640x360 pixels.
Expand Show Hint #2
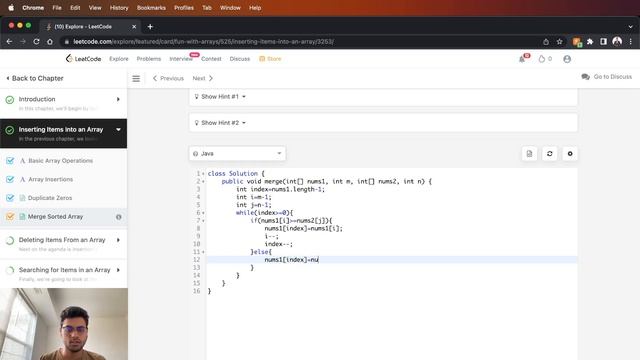coord(220,123)
